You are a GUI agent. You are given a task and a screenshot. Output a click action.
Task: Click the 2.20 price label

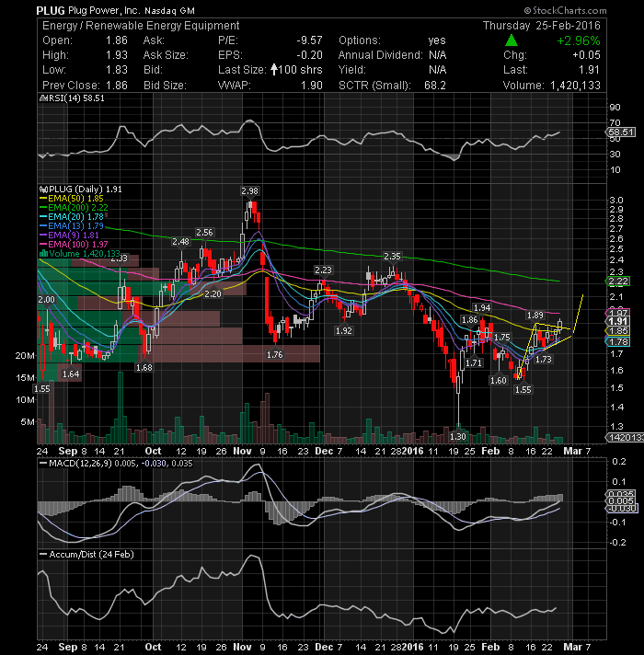tap(213, 294)
